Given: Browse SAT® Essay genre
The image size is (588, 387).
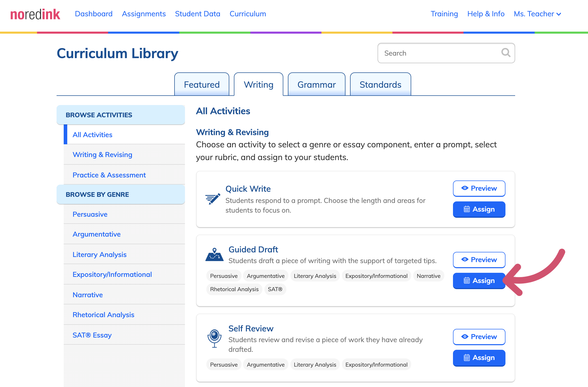Looking at the screenshot, I should 124,335.
